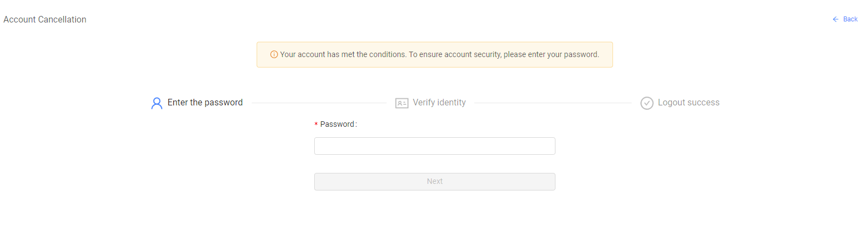The width and height of the screenshot is (868, 241).
Task: Click the left arrow icon beside Back
Action: [x=836, y=19]
